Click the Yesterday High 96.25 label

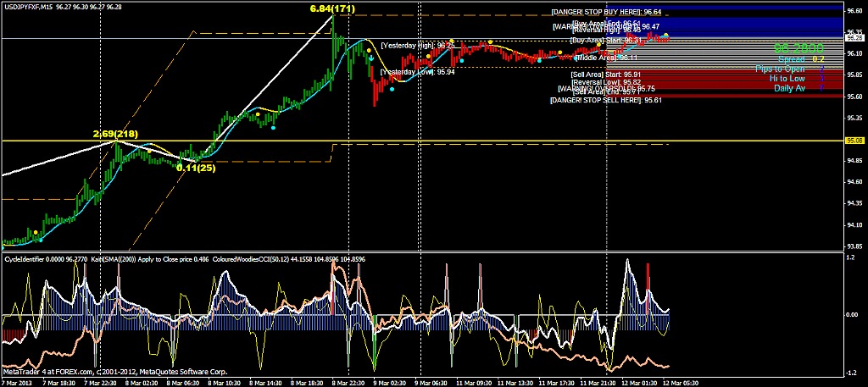[417, 44]
